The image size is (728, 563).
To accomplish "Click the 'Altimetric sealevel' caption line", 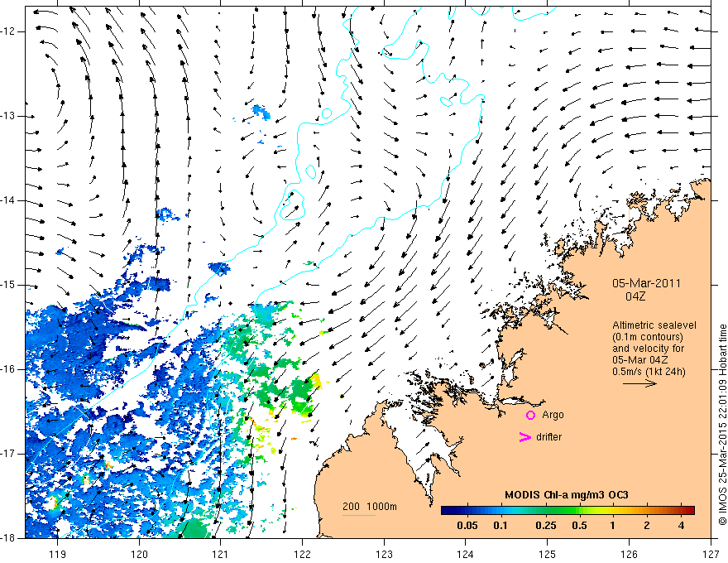I will (x=654, y=325).
